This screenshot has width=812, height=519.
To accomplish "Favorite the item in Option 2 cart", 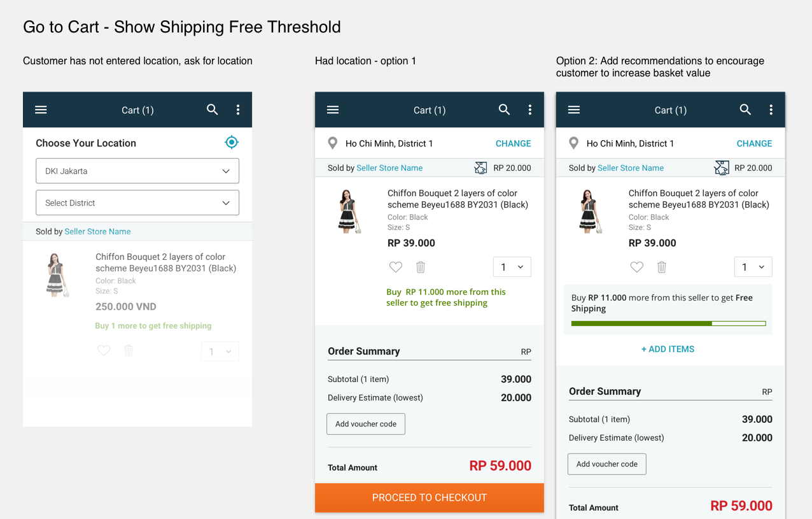I will (637, 267).
